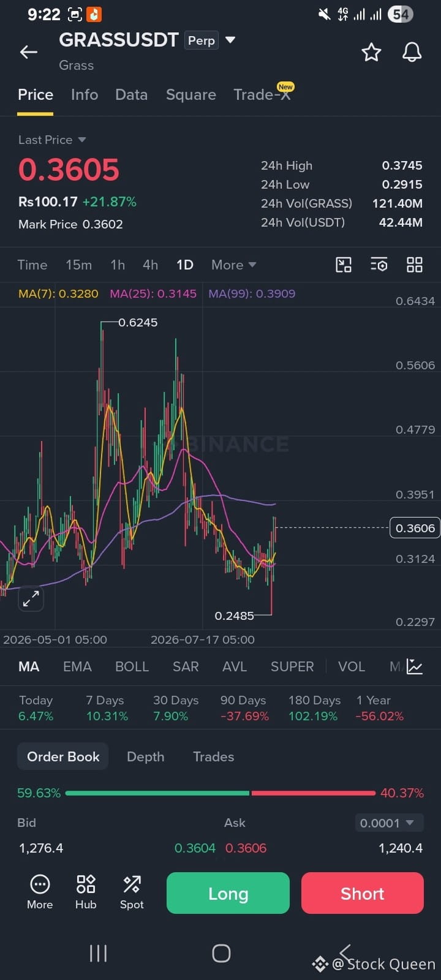Tap the green Long button
This screenshot has width=441, height=980.
pos(228,893)
